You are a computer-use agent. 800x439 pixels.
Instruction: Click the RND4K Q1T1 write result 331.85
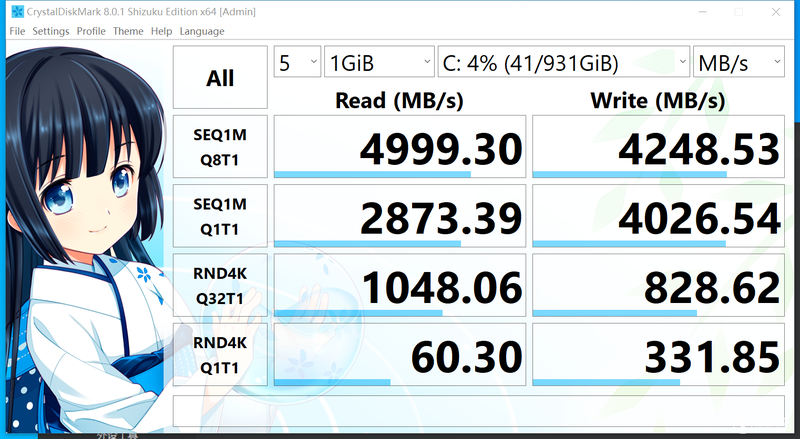click(658, 354)
